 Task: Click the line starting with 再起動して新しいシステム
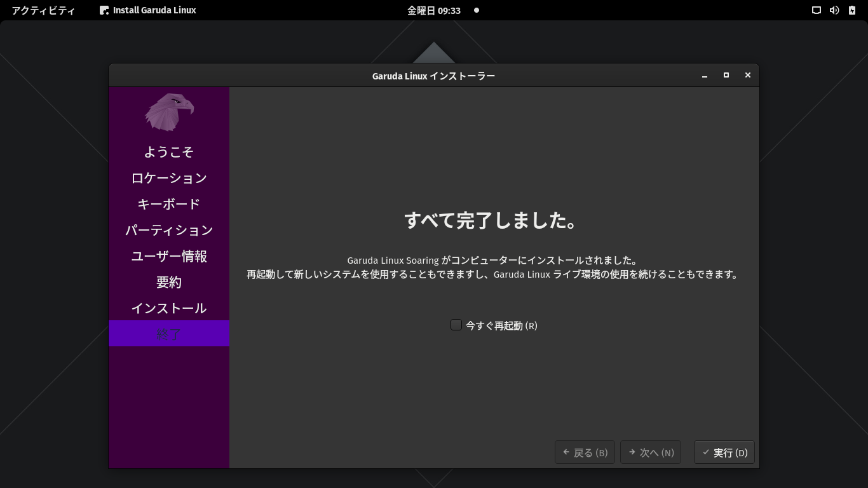[x=492, y=275]
